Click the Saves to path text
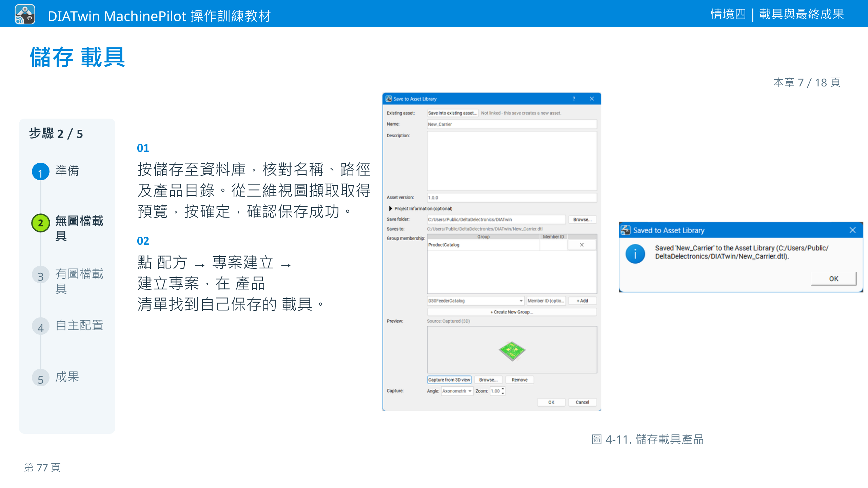The height and width of the screenshot is (488, 868). tap(485, 229)
